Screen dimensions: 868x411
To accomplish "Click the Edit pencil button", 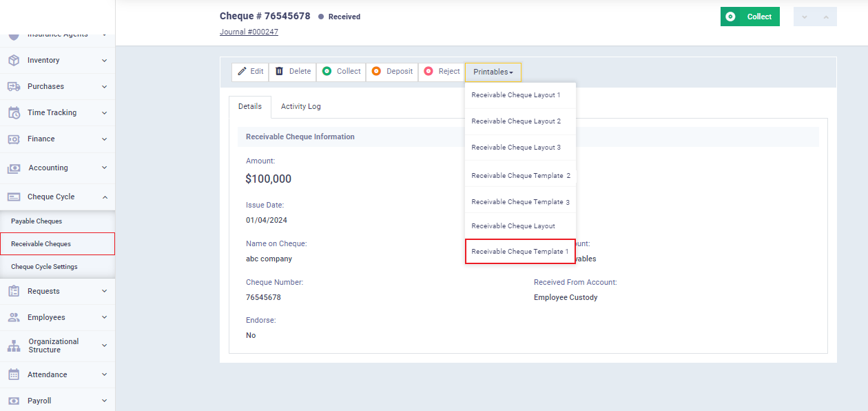I will (250, 72).
